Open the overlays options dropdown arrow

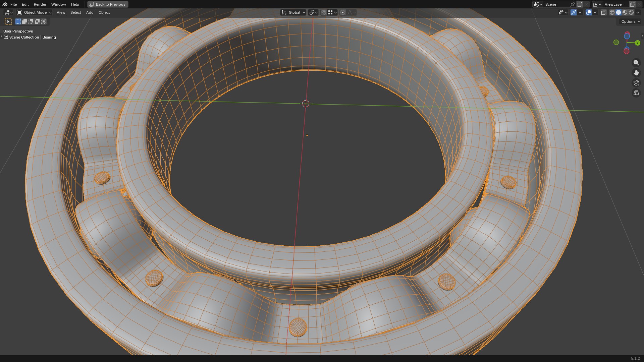pyautogui.click(x=595, y=12)
